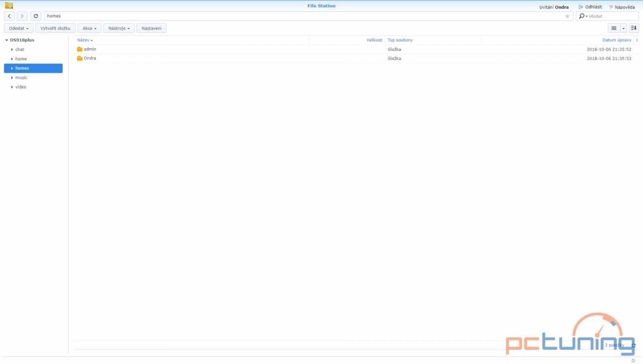
Task: Click the status bar refresh icon
Action: tap(633, 346)
